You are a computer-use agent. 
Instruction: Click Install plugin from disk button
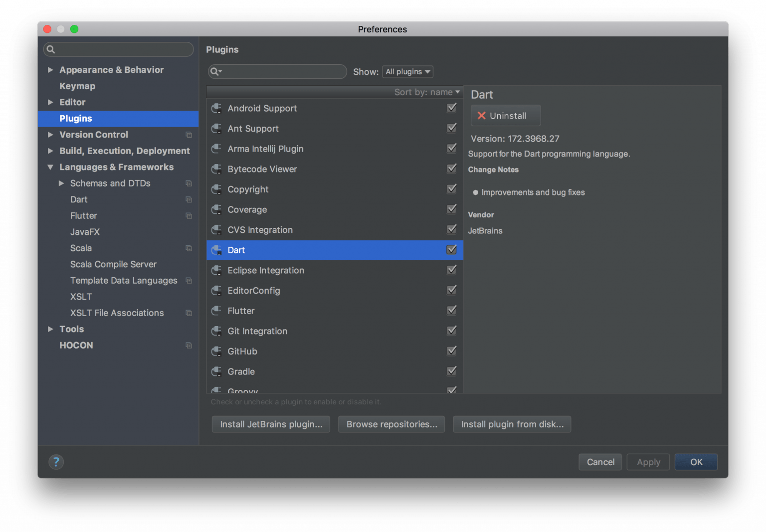pyautogui.click(x=512, y=424)
